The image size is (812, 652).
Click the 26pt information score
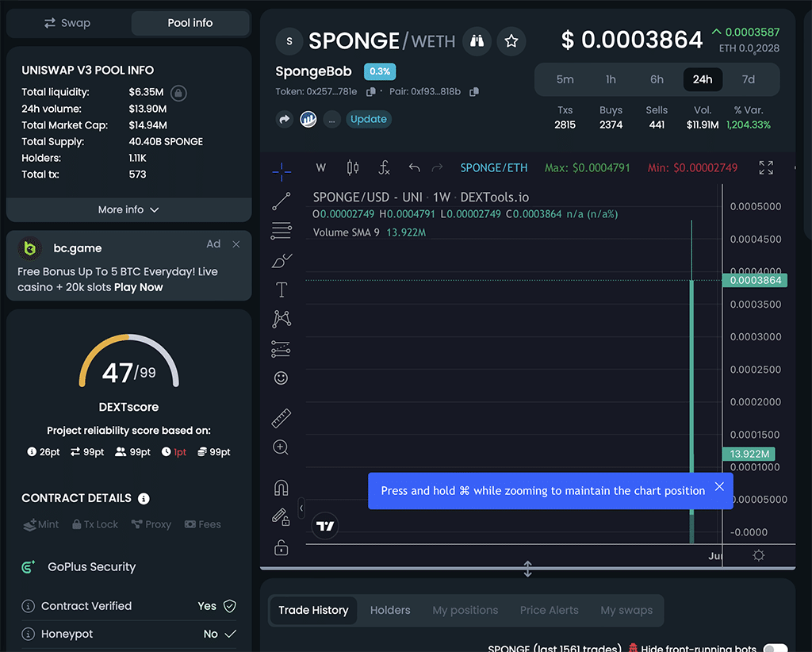(x=44, y=452)
